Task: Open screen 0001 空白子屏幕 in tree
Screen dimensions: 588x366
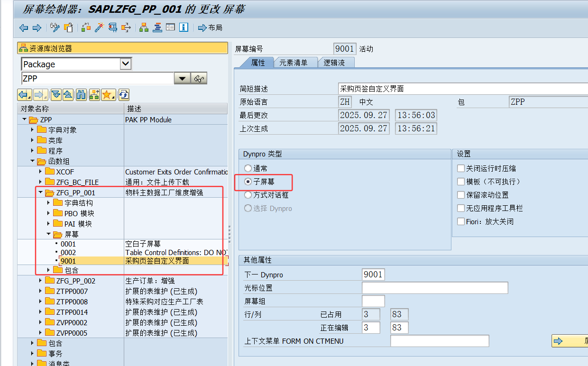Action: [68, 244]
